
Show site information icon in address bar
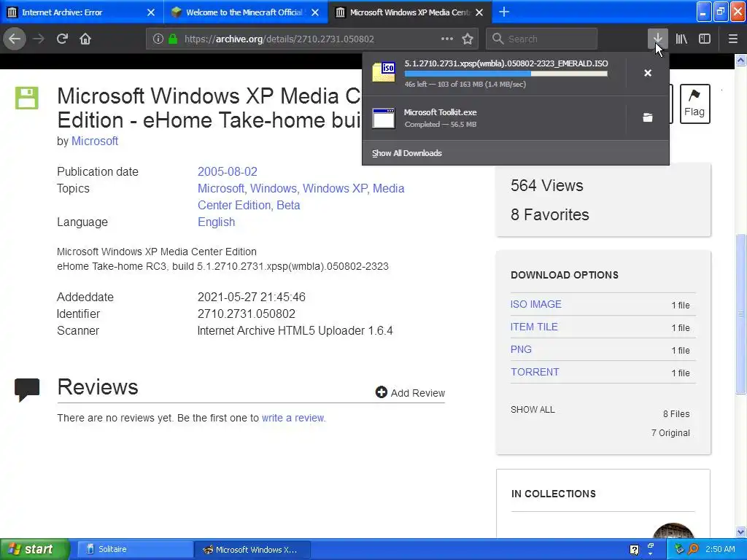coord(158,39)
